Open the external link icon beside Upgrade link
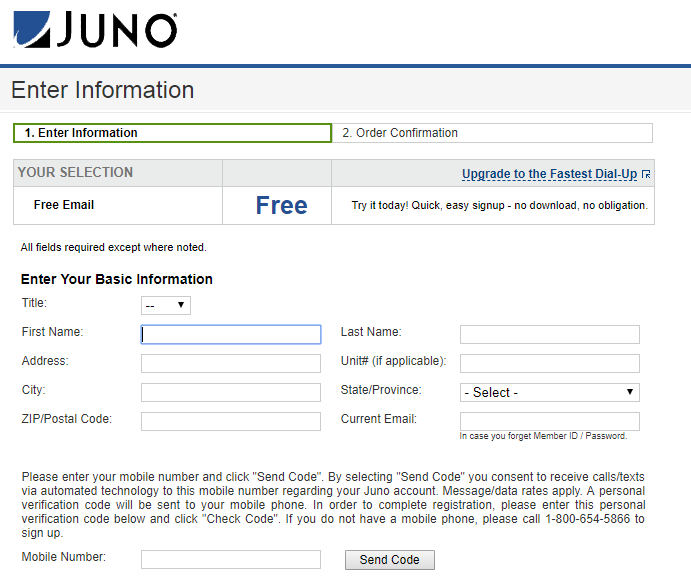Image resolution: width=691 pixels, height=577 pixels. pyautogui.click(x=646, y=174)
